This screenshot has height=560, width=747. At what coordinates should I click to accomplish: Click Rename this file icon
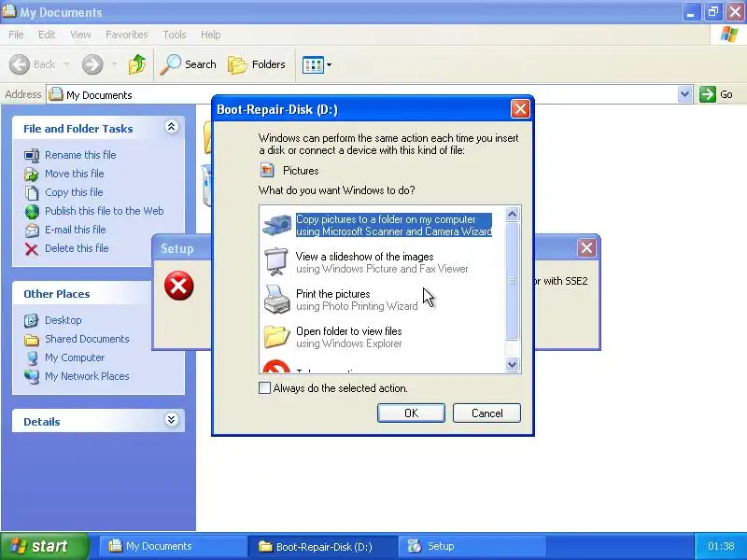[x=32, y=155]
